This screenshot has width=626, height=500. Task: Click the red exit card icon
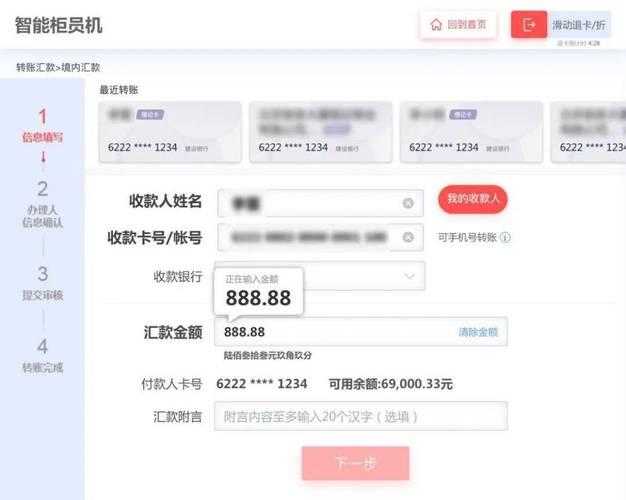pyautogui.click(x=529, y=25)
